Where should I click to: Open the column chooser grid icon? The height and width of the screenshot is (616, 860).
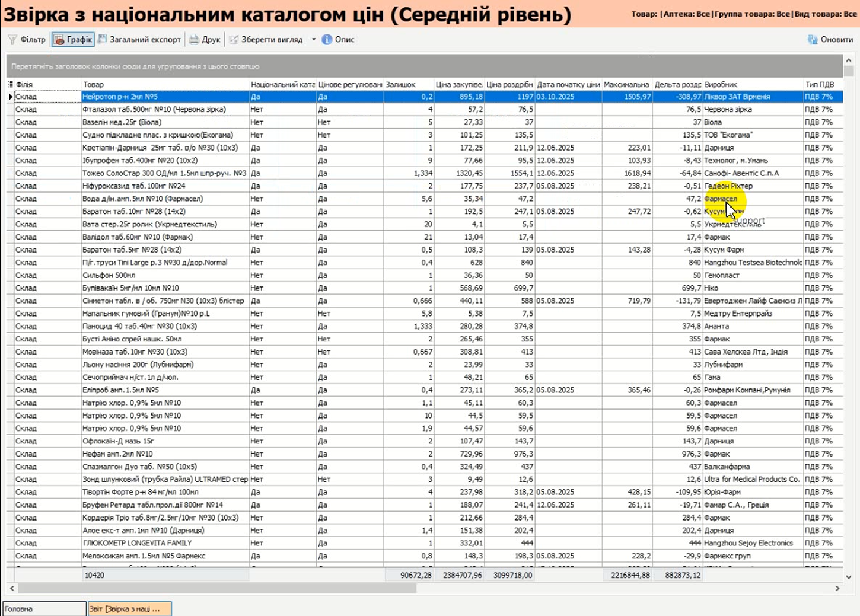point(10,85)
